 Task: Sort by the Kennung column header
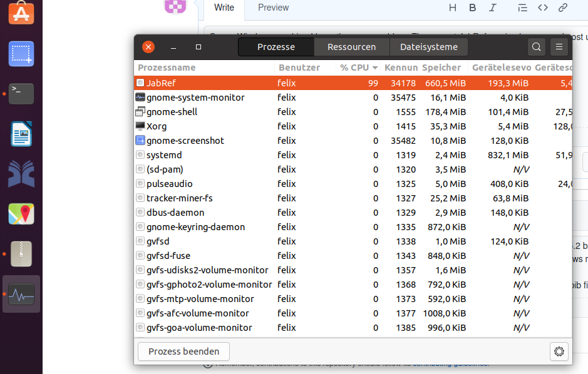tap(401, 68)
